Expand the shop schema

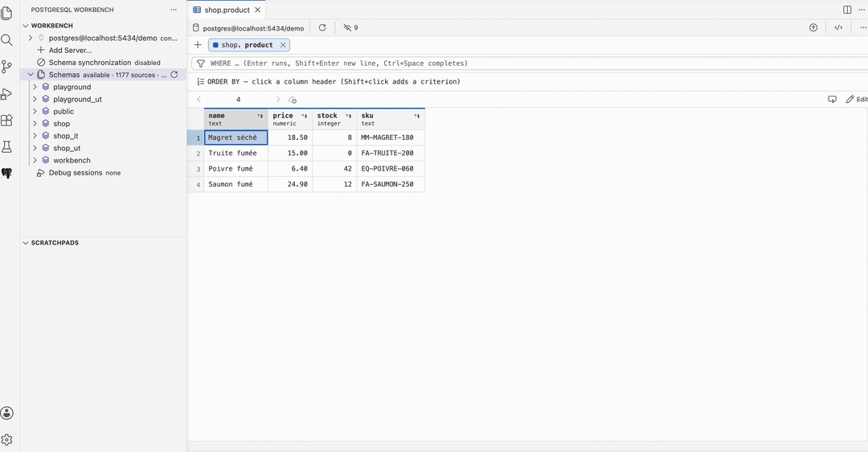point(35,124)
